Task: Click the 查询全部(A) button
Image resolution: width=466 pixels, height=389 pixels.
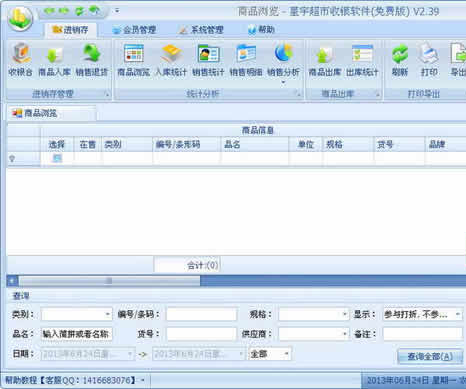Action: [x=430, y=357]
